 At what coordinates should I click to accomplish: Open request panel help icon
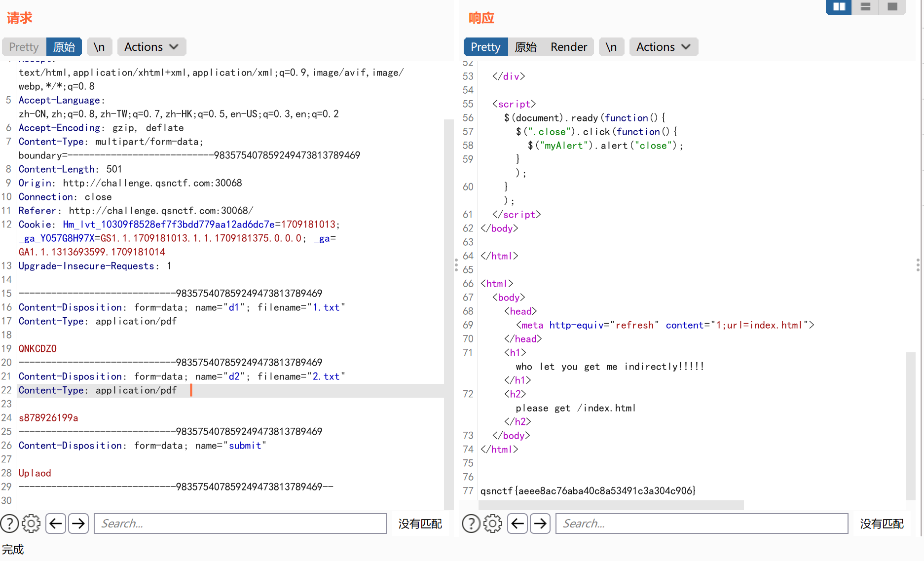9,524
